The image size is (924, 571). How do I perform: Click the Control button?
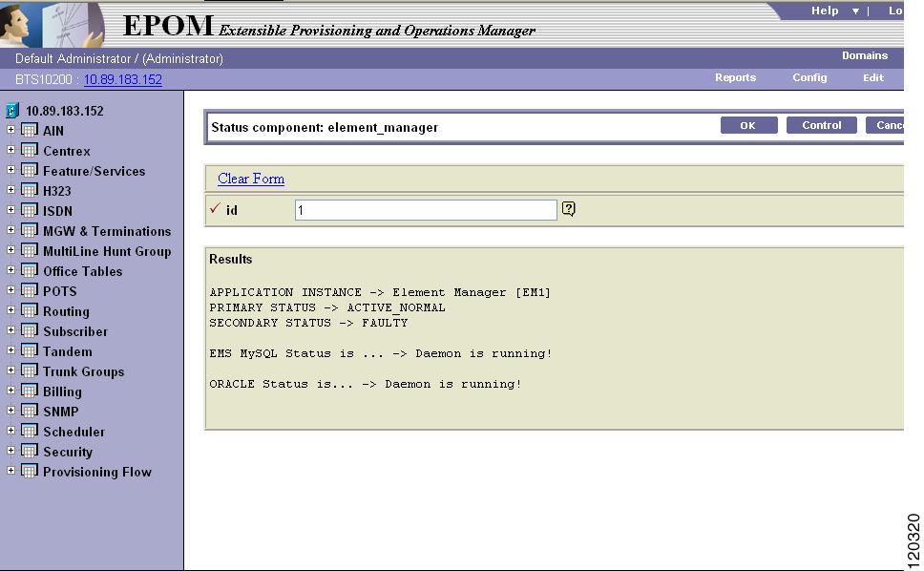(x=821, y=125)
